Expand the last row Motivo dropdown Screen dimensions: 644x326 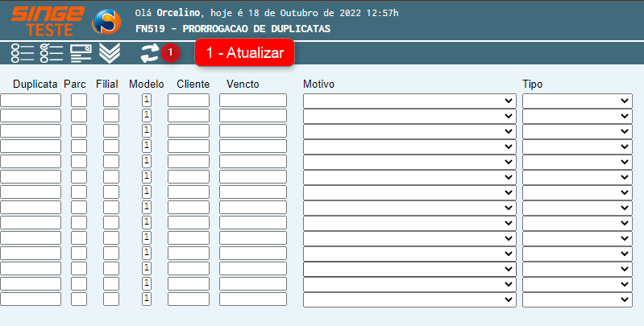pyautogui.click(x=409, y=299)
